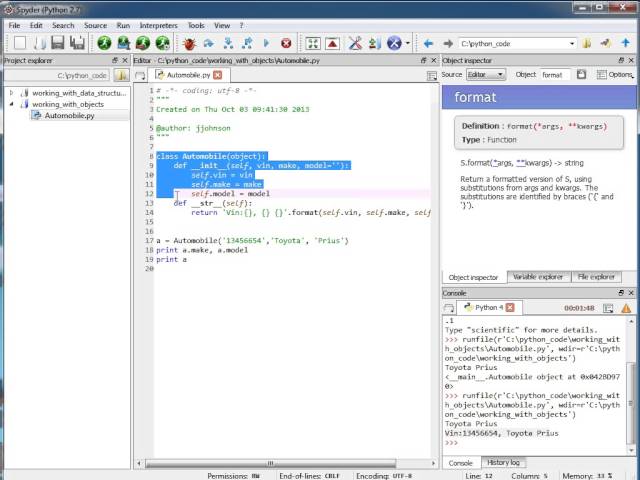Run the current script with the first green icon
640x480 pixels.
[104, 43]
